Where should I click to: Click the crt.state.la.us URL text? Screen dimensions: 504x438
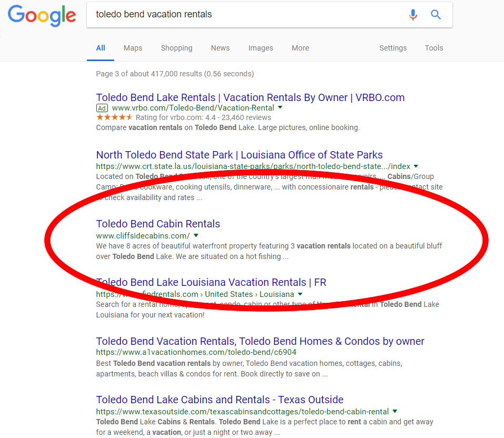tap(253, 166)
